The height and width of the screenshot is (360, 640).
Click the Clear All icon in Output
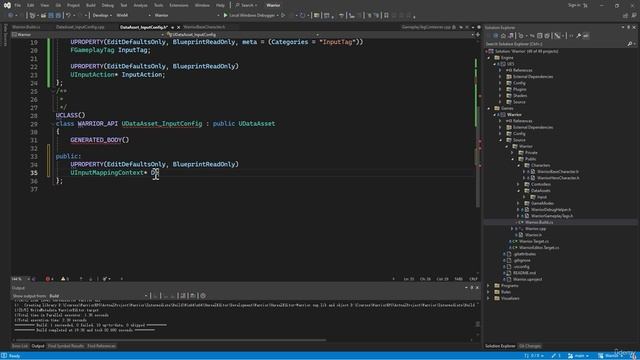[183, 296]
